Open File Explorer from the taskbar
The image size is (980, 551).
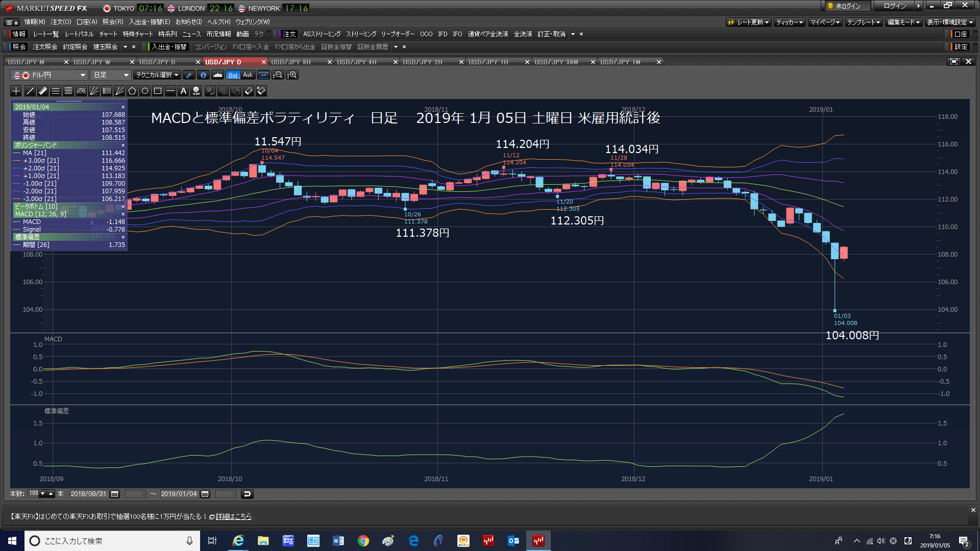(x=263, y=541)
